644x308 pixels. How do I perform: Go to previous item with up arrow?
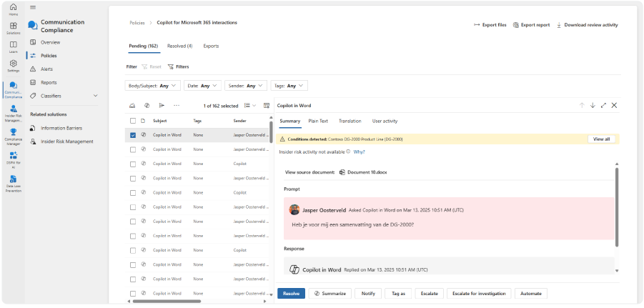(582, 105)
